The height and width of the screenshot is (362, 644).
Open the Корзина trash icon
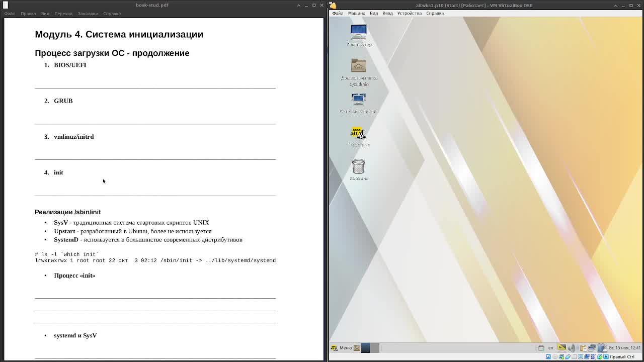(x=359, y=169)
